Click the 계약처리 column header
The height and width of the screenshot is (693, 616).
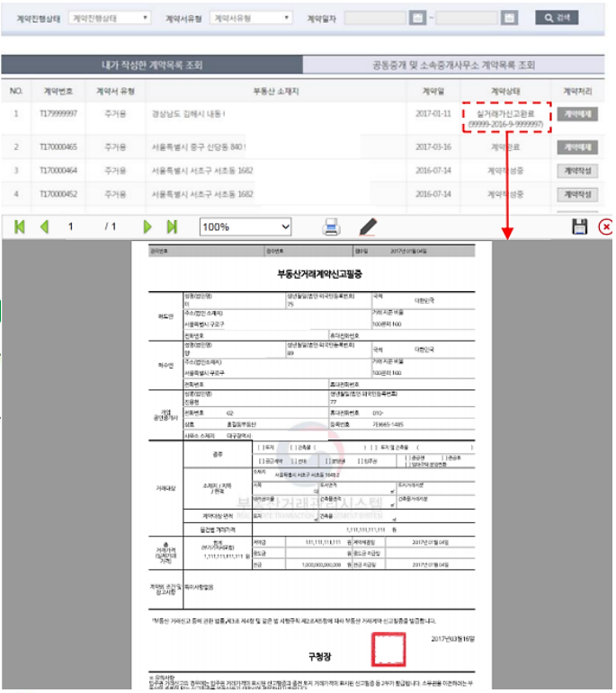coord(577,91)
